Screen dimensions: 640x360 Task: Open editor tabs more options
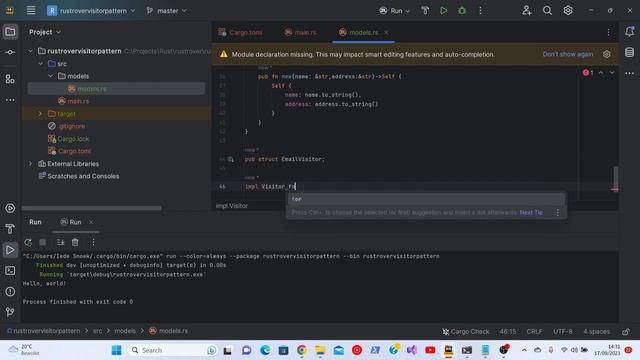tap(608, 32)
